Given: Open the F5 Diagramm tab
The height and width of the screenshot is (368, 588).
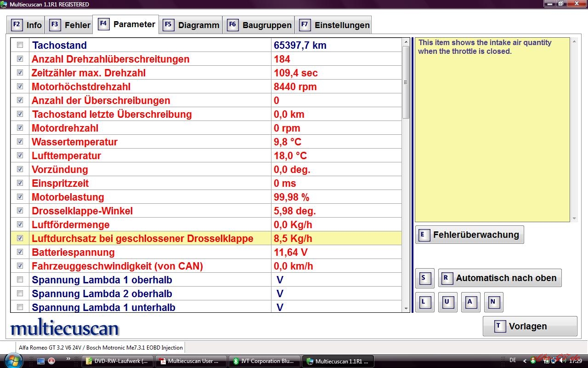Looking at the screenshot, I should click(191, 25).
